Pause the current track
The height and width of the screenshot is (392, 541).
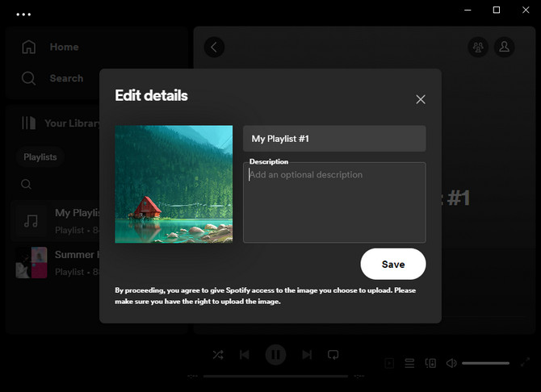[x=275, y=354]
